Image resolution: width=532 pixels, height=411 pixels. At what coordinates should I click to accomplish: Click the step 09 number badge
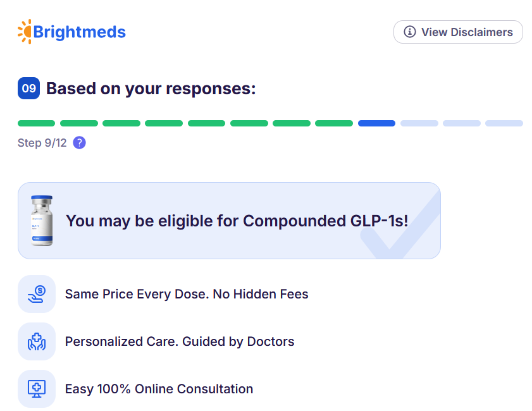pos(29,89)
